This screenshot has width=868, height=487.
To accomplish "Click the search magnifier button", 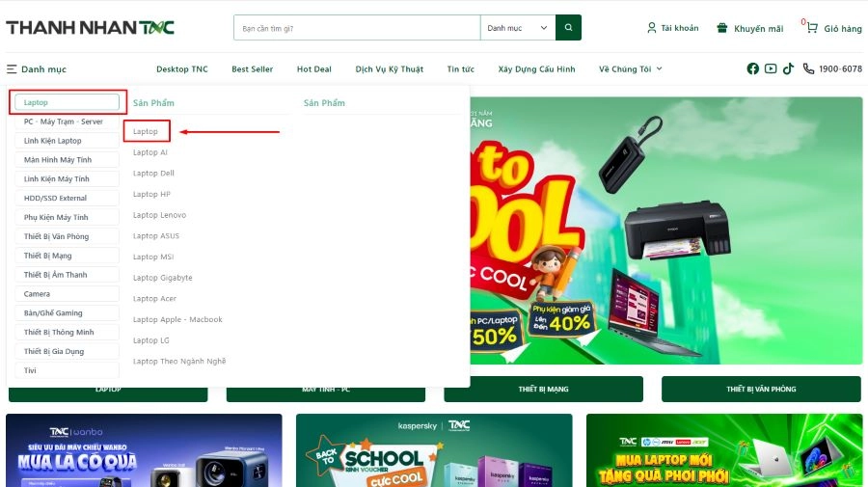I will [568, 28].
